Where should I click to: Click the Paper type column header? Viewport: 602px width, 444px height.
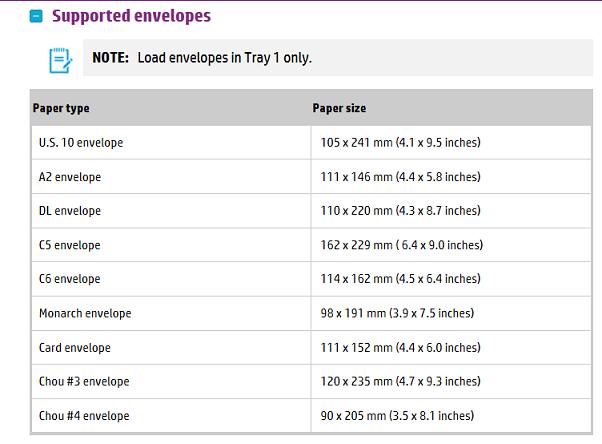click(x=61, y=108)
